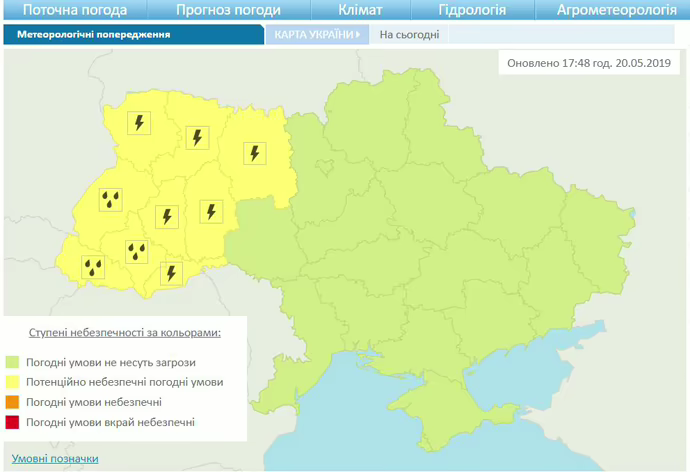
Task: Click the red extremely dangerous legend swatch
Action: click(13, 422)
